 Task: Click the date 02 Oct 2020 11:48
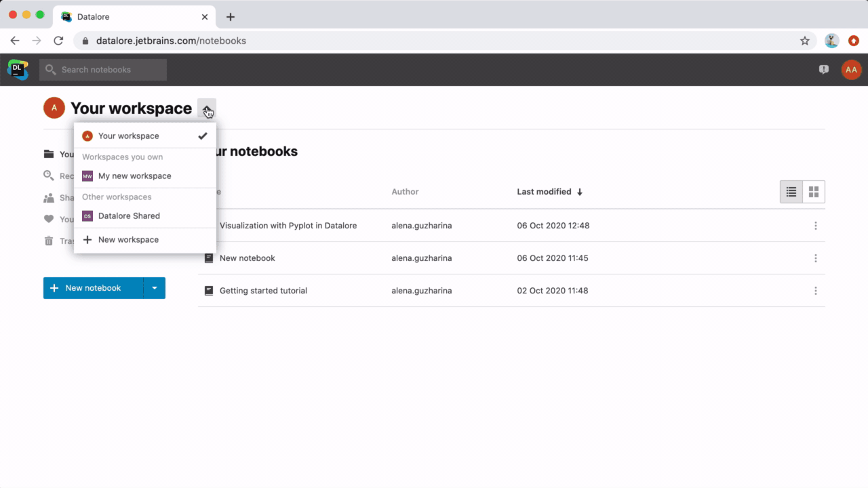(x=553, y=291)
